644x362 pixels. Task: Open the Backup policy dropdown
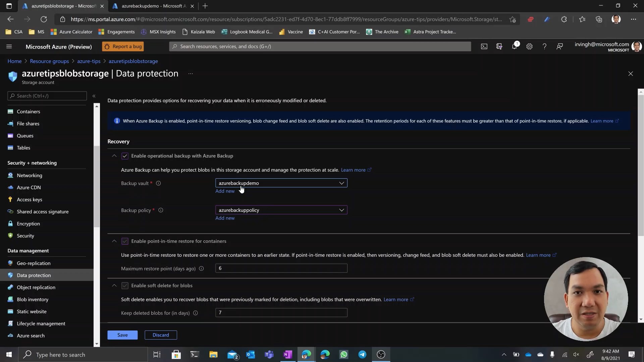tap(281, 210)
